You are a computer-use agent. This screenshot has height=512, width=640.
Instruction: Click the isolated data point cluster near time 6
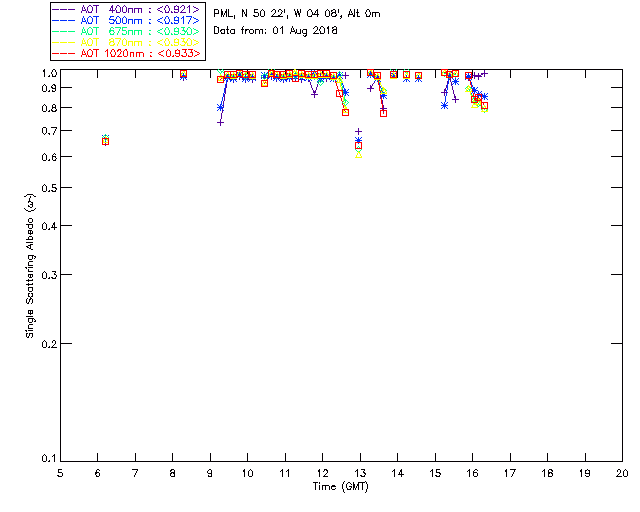(105, 140)
